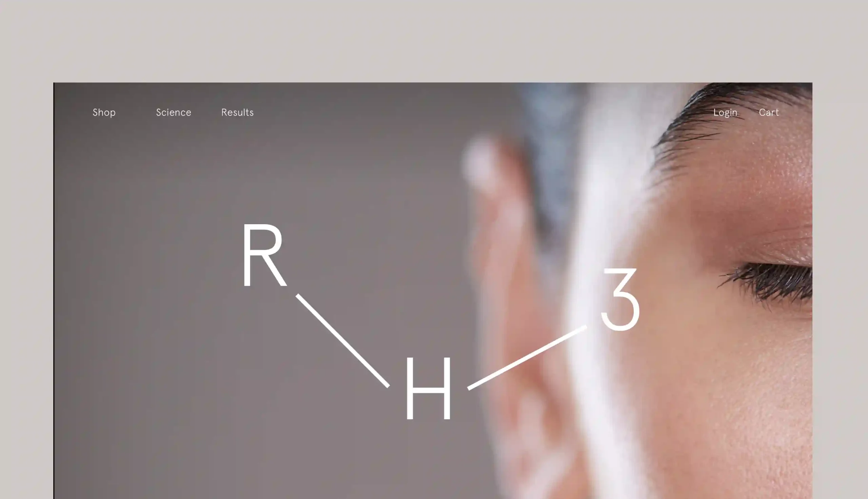868x499 pixels.
Task: Click the Login link
Action: click(725, 112)
